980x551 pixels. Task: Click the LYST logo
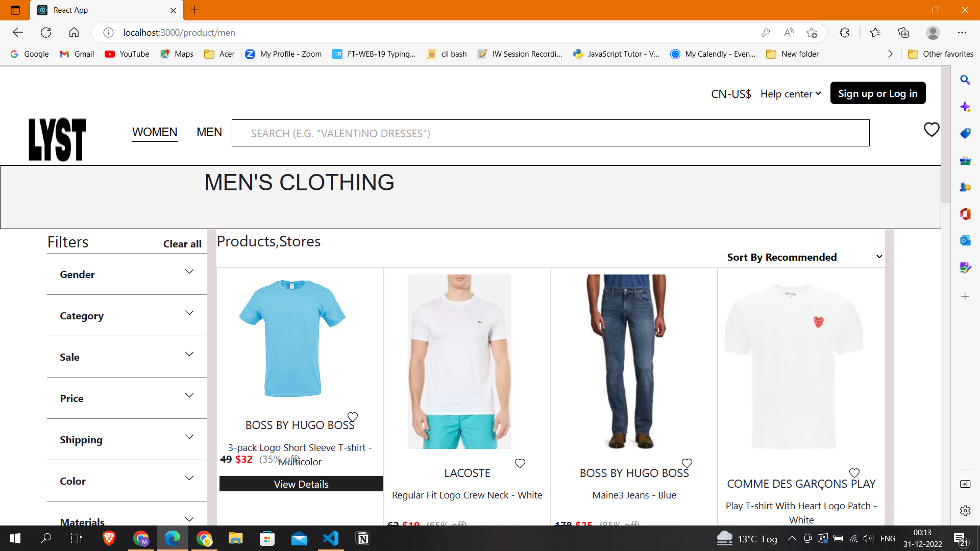pos(57,140)
